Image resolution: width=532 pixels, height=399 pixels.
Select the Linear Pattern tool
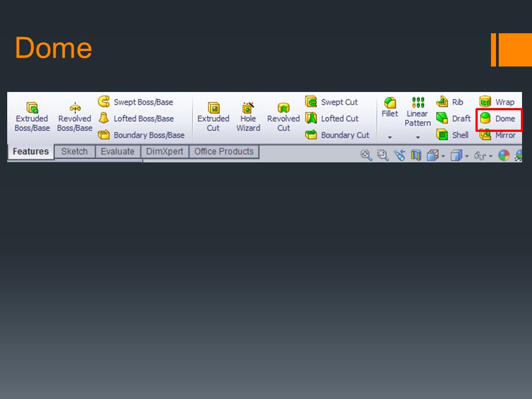(418, 112)
